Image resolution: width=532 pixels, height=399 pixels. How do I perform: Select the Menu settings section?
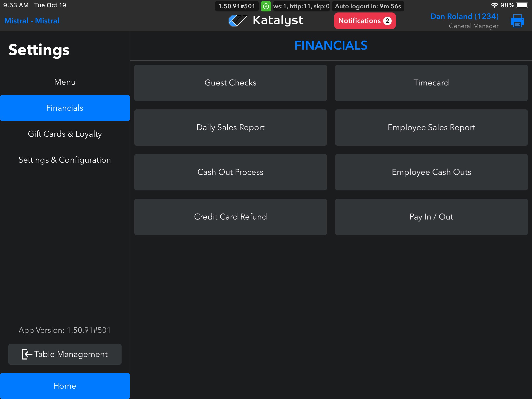(65, 82)
